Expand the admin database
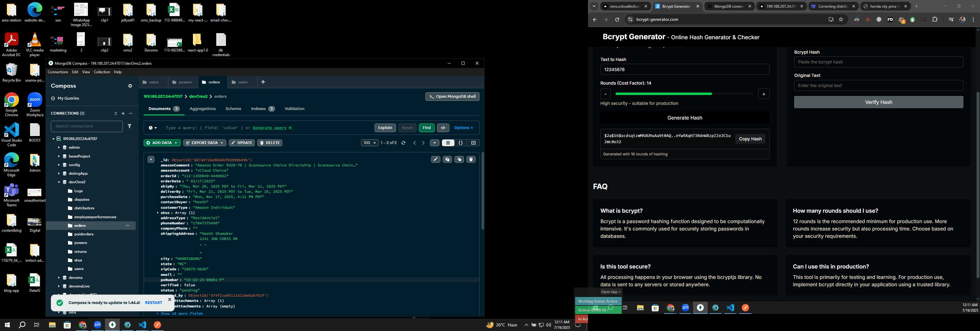The width and height of the screenshot is (980, 331). [58, 147]
